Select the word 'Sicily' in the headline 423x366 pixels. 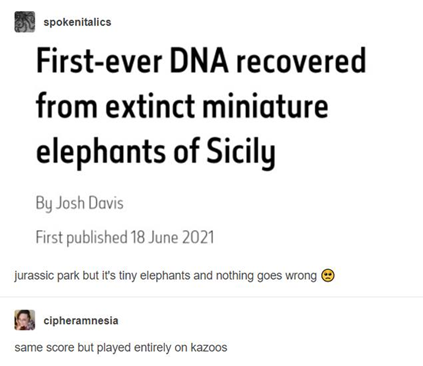241,153
